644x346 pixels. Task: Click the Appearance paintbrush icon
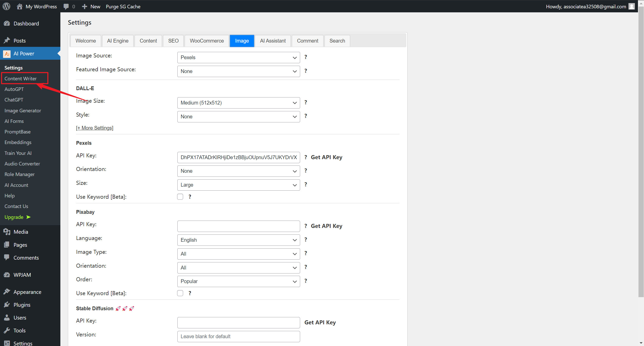click(7, 292)
